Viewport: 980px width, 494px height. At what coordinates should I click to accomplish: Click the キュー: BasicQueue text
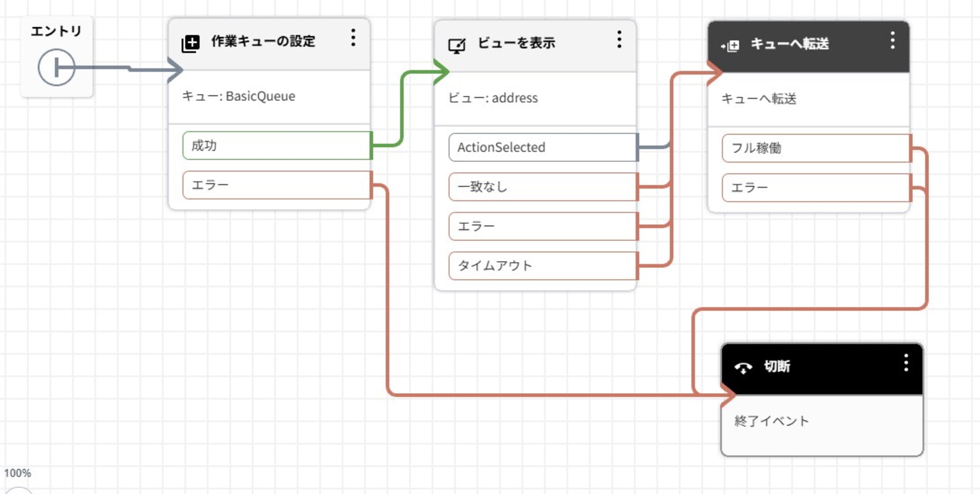point(239,96)
